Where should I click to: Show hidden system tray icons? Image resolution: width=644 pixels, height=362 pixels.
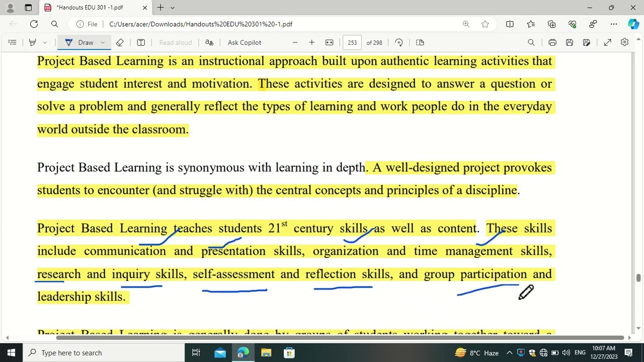[509, 353]
